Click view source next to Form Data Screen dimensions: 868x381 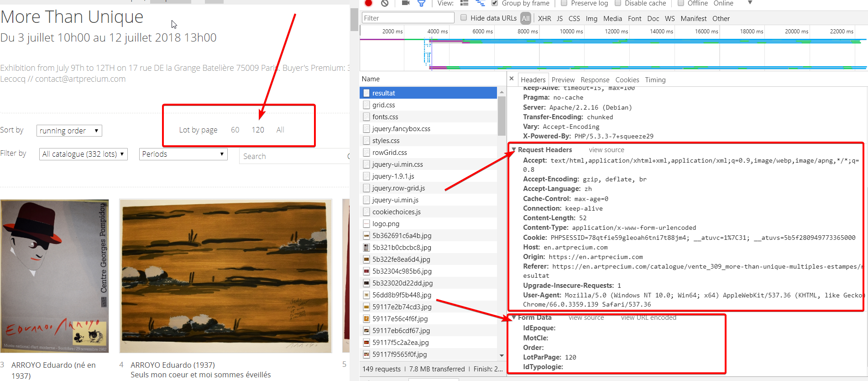click(x=586, y=317)
